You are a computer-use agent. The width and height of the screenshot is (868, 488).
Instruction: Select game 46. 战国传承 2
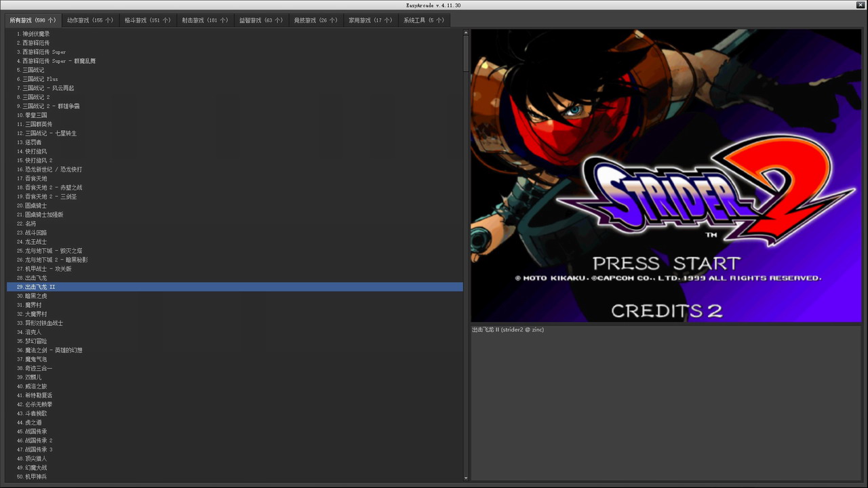[x=235, y=441]
